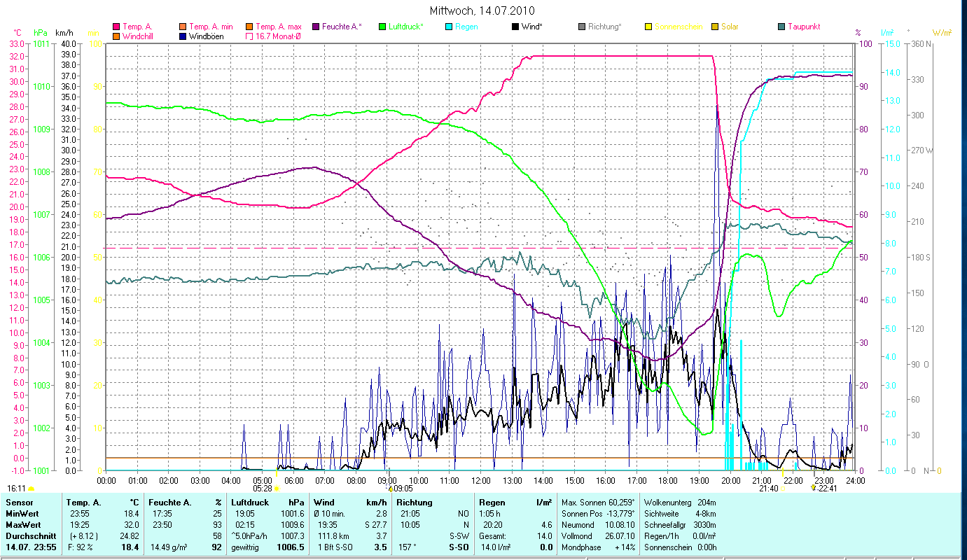Select the Taupunkt legend label
The height and width of the screenshot is (560, 967).
pyautogui.click(x=804, y=27)
